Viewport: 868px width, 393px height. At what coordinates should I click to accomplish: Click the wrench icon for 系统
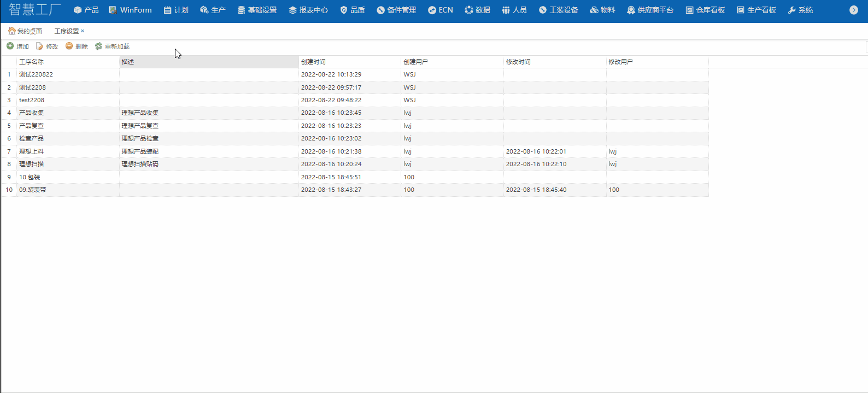click(x=791, y=10)
